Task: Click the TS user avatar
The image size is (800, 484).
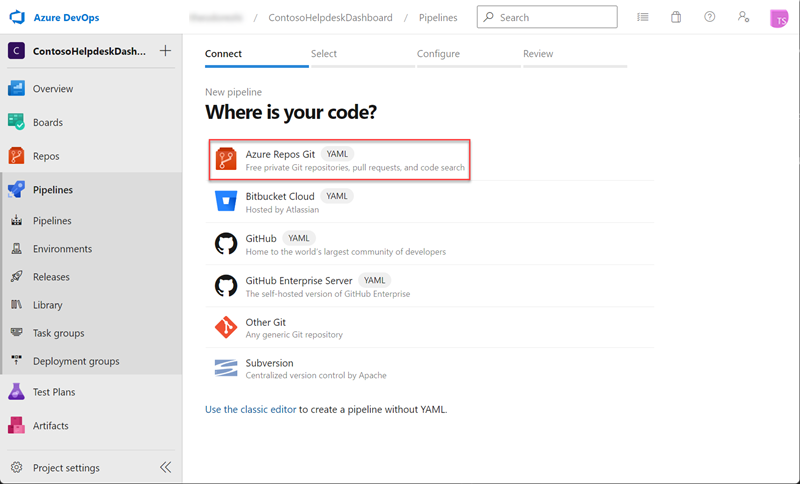Action: pyautogui.click(x=779, y=19)
